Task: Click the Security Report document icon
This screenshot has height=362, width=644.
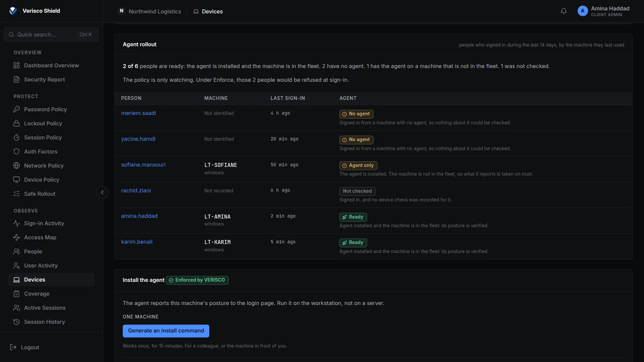Action: pos(16,80)
